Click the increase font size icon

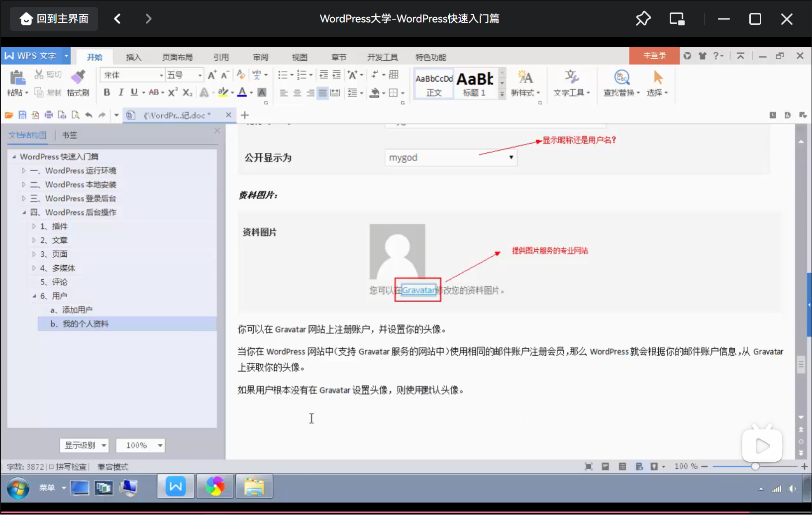click(212, 75)
